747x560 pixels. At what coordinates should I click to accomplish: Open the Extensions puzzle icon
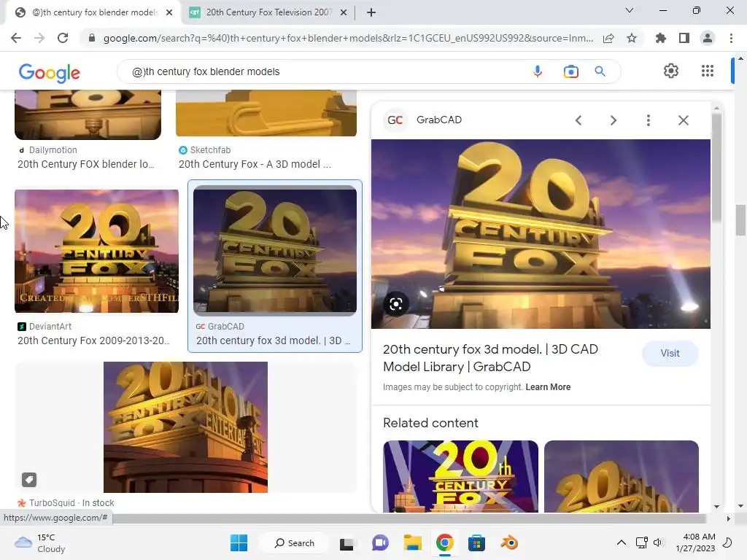(x=661, y=38)
